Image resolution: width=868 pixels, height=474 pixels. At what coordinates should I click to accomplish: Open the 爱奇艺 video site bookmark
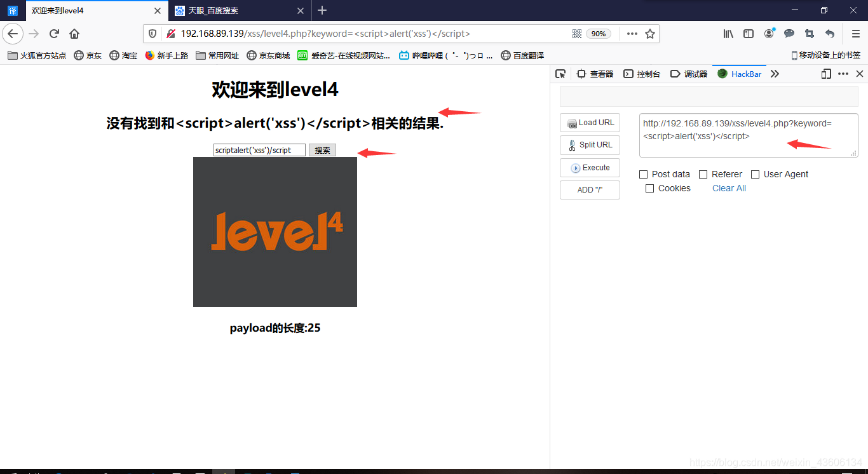pos(344,55)
